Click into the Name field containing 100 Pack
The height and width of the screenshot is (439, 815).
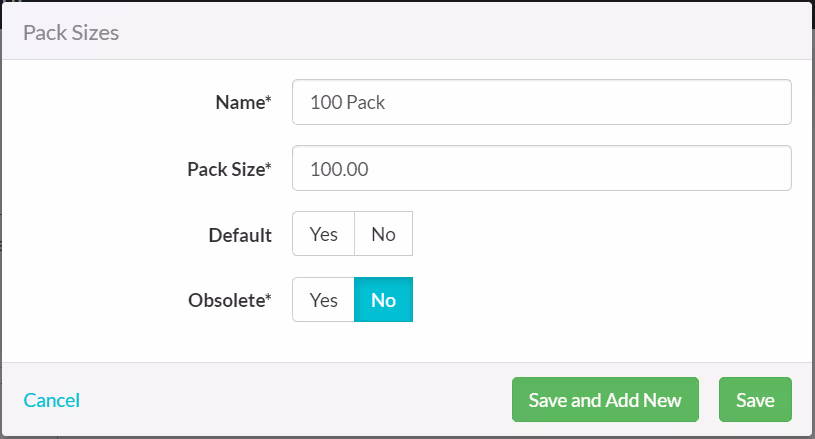pyautogui.click(x=542, y=102)
